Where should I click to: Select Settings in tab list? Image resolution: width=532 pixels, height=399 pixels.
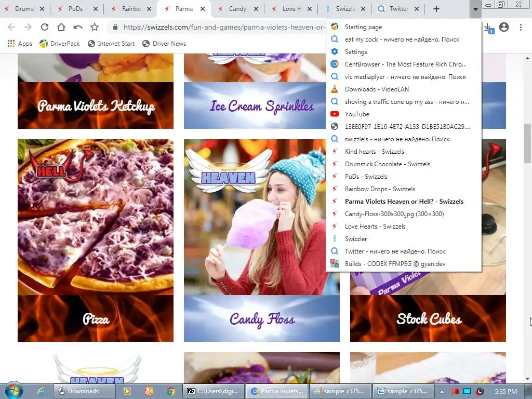coord(403,51)
